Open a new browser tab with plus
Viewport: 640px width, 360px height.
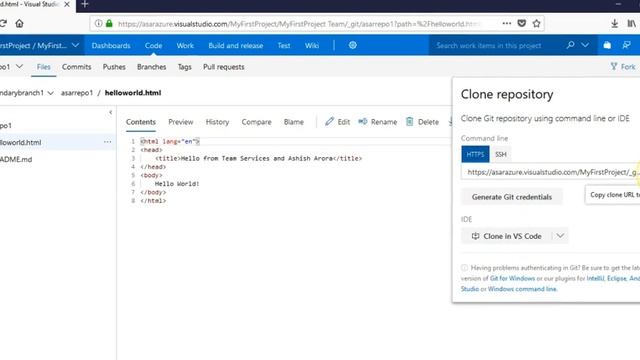coord(84,4)
